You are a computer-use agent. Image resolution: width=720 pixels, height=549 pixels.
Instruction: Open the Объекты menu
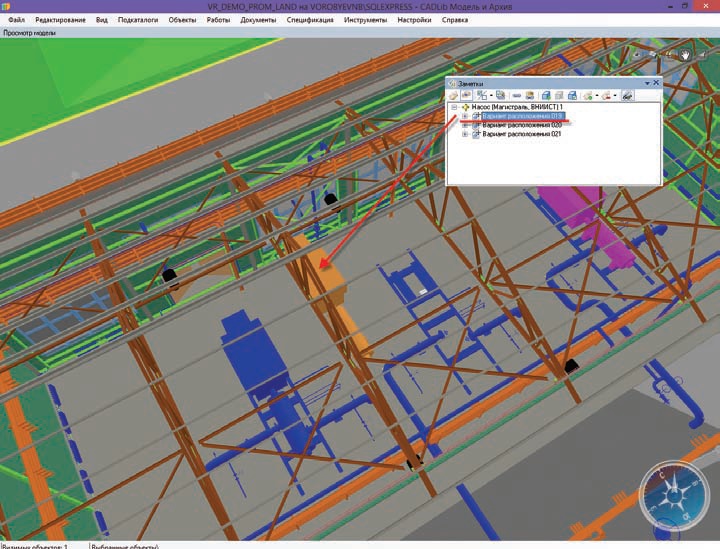[x=182, y=20]
